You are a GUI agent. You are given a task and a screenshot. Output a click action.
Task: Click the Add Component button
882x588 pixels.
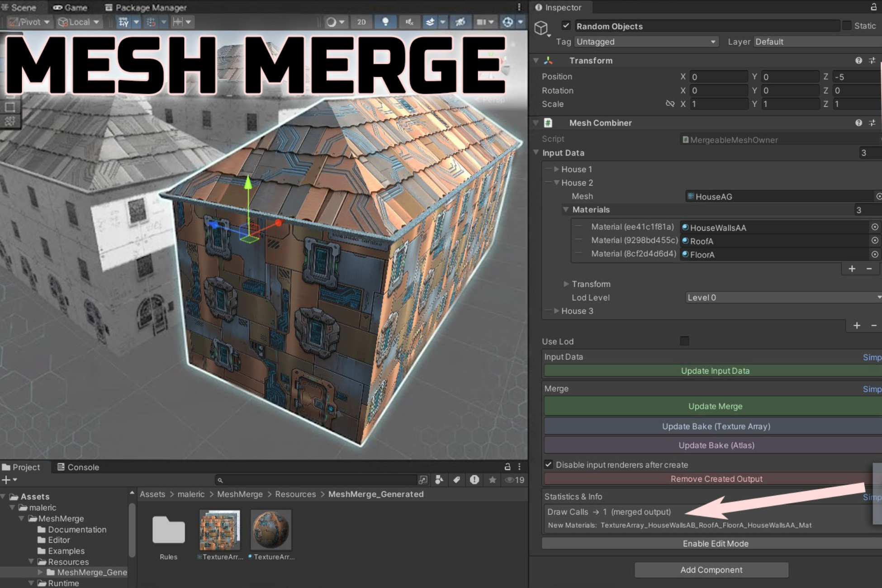[711, 570]
